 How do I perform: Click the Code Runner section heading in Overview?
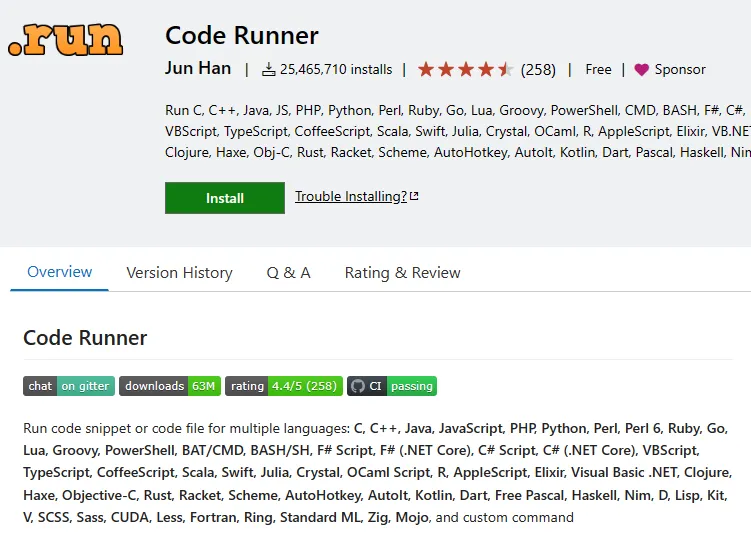85,338
